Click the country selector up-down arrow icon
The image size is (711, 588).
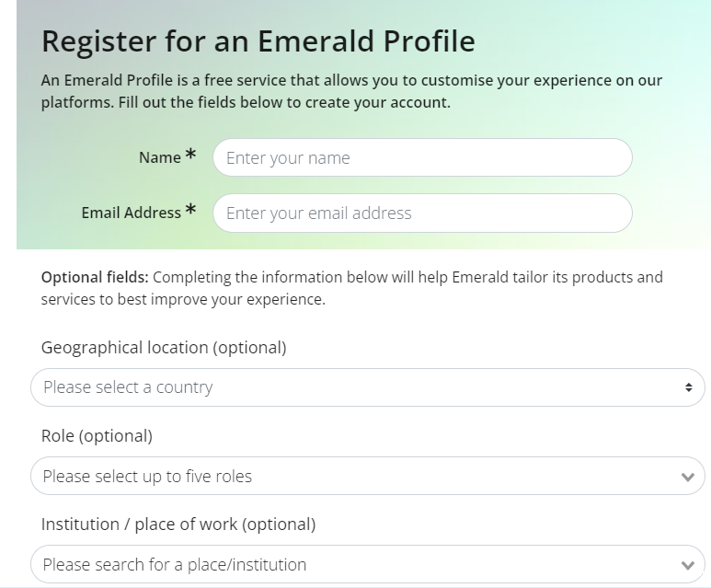[x=688, y=387]
